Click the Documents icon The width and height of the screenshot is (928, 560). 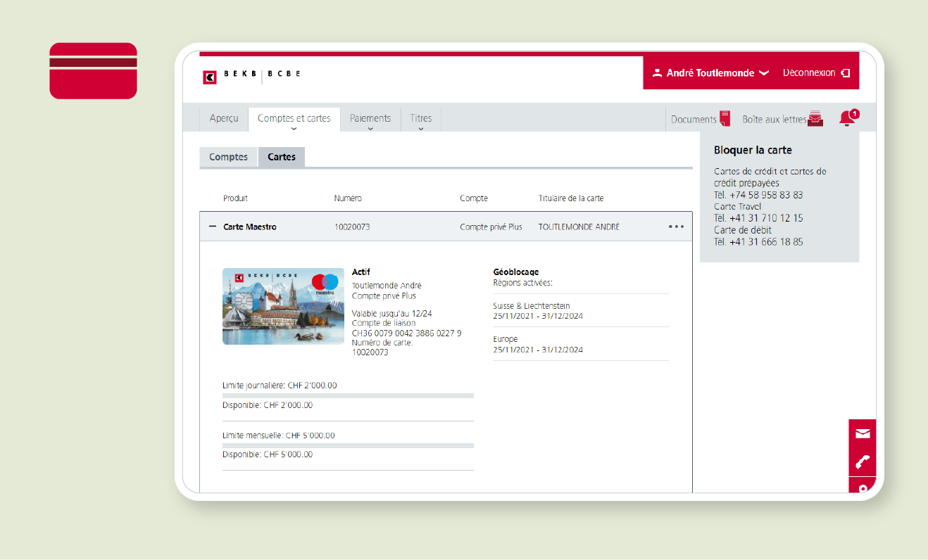point(725,119)
